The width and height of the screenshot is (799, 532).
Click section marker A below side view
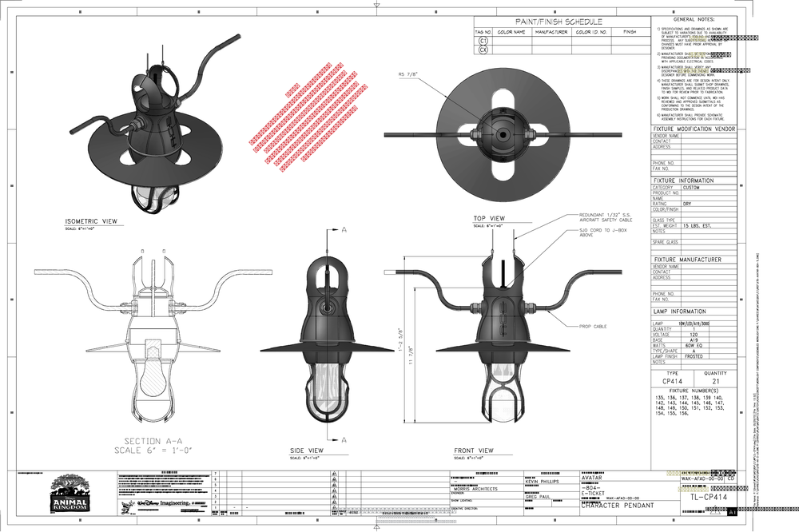[x=344, y=440]
